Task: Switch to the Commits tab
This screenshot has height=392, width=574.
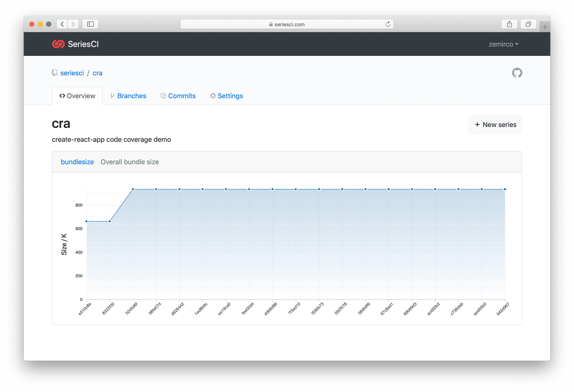Action: pos(178,96)
